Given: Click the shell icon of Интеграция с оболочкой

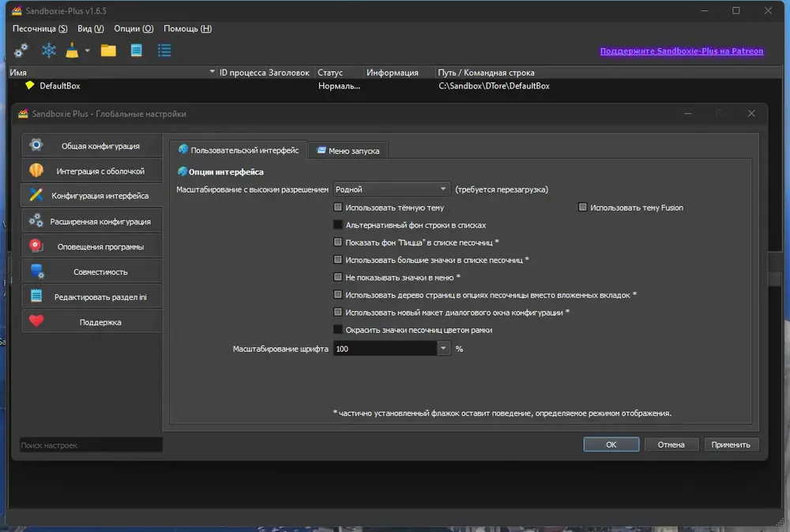Looking at the screenshot, I should pyautogui.click(x=36, y=170).
